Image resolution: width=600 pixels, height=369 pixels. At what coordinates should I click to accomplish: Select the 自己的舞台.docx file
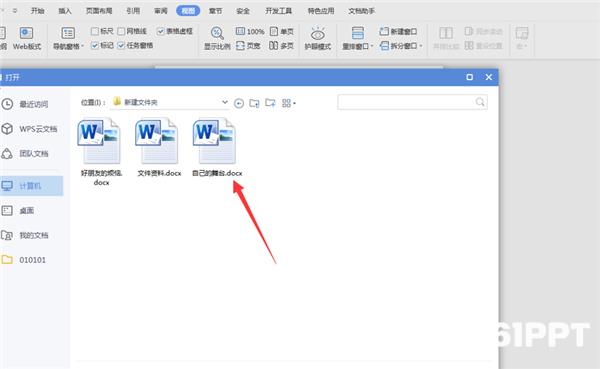(x=217, y=148)
